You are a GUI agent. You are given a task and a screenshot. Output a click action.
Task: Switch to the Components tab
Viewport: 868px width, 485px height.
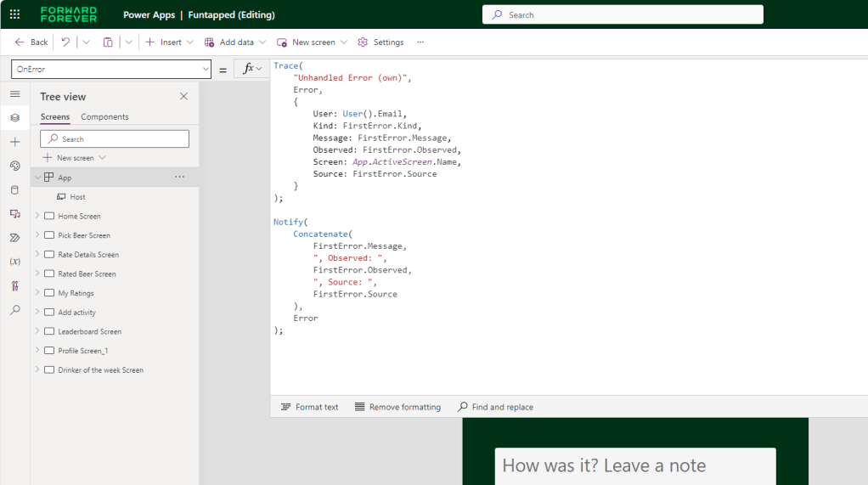(x=104, y=117)
